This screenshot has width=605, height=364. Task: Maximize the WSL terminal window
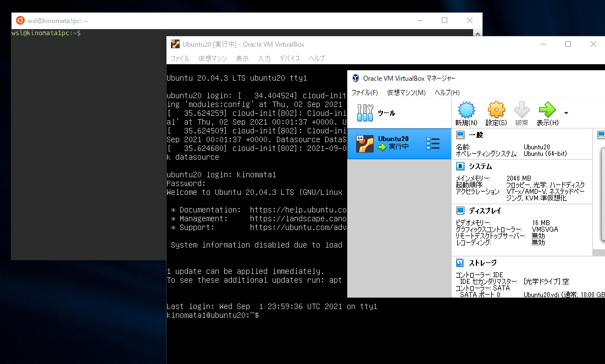coord(445,20)
